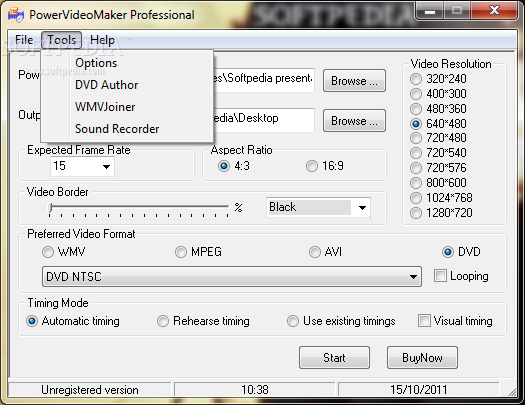Open the File menu

tap(24, 40)
